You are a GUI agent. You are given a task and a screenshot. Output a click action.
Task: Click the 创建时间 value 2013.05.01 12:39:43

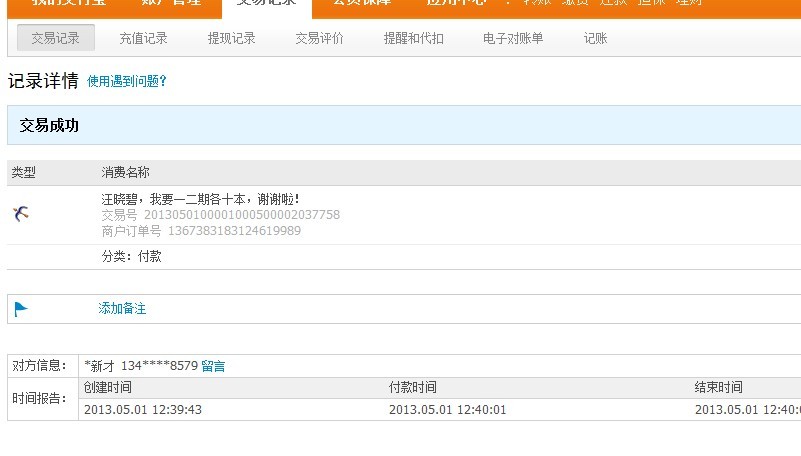(x=143, y=409)
